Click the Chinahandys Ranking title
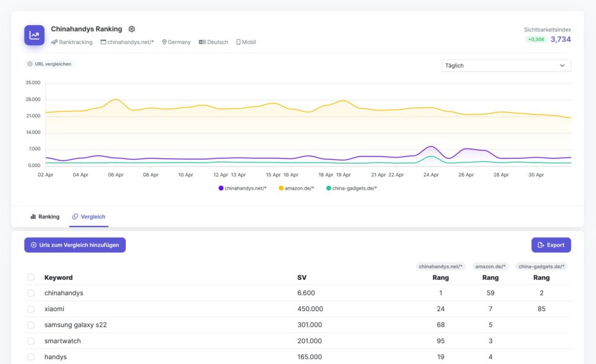The height and width of the screenshot is (364, 596). click(x=86, y=29)
